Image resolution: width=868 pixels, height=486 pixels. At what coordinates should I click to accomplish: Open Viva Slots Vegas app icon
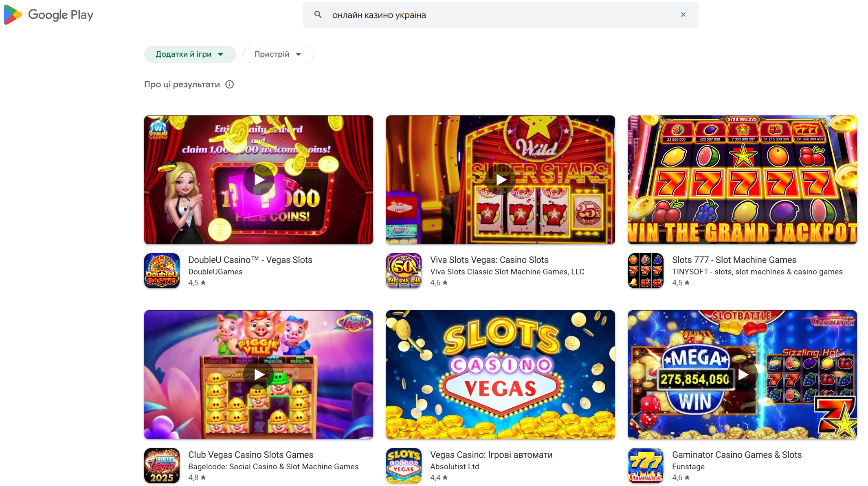coord(404,271)
